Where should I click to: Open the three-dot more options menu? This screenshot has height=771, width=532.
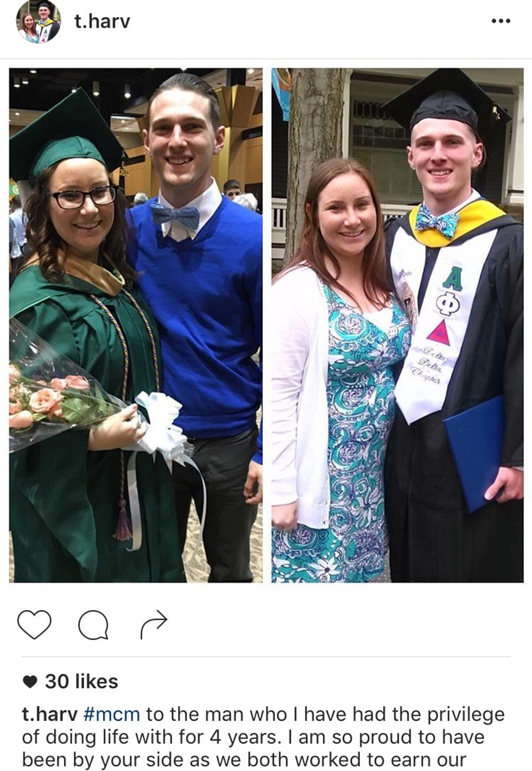(500, 21)
